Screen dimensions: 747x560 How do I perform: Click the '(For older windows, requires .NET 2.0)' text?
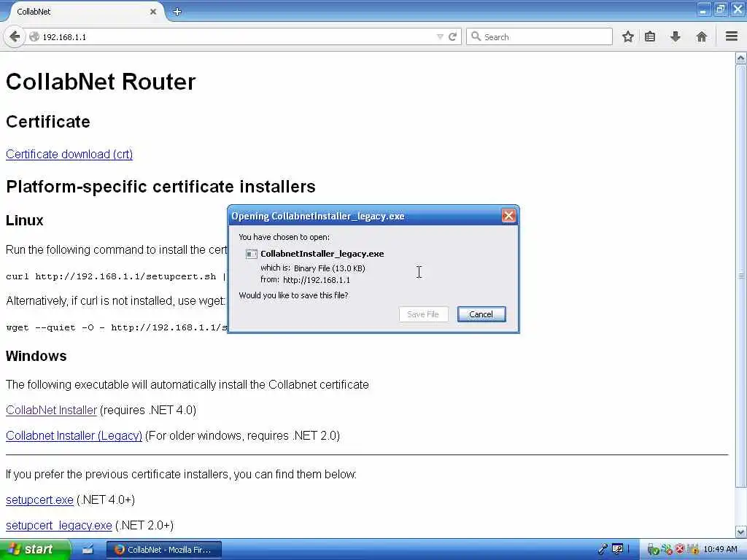[x=242, y=436]
